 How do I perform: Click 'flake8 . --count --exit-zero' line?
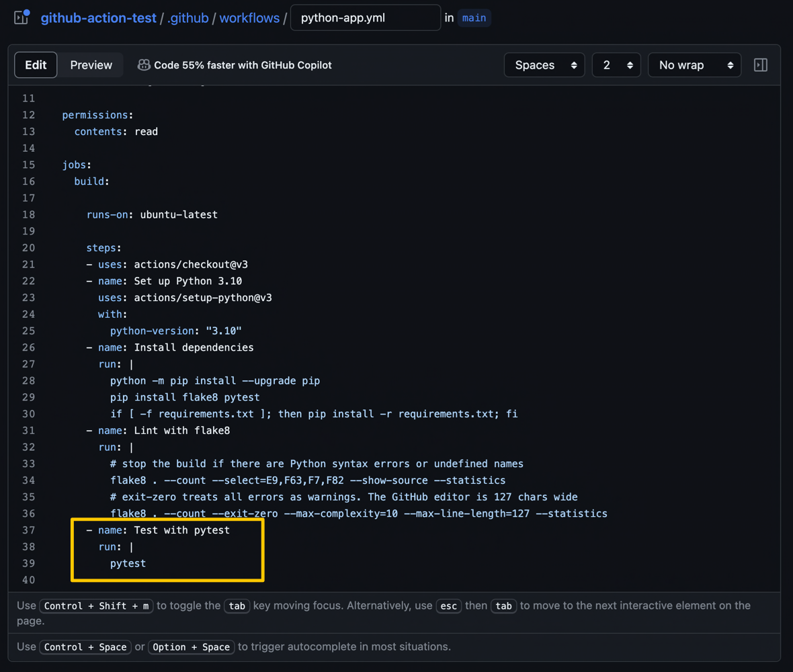(x=359, y=513)
